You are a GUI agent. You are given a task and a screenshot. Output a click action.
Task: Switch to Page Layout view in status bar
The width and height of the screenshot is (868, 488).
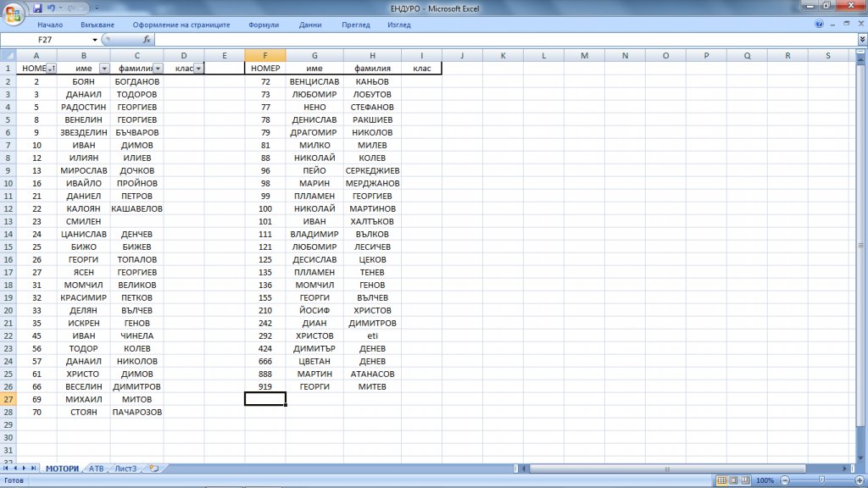[734, 480]
